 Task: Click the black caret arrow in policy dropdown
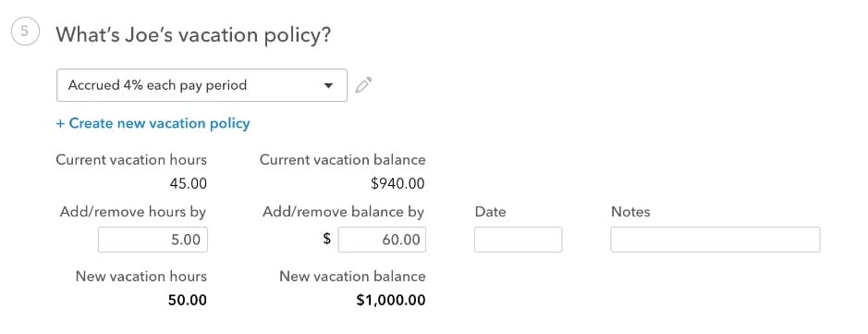coord(328,86)
